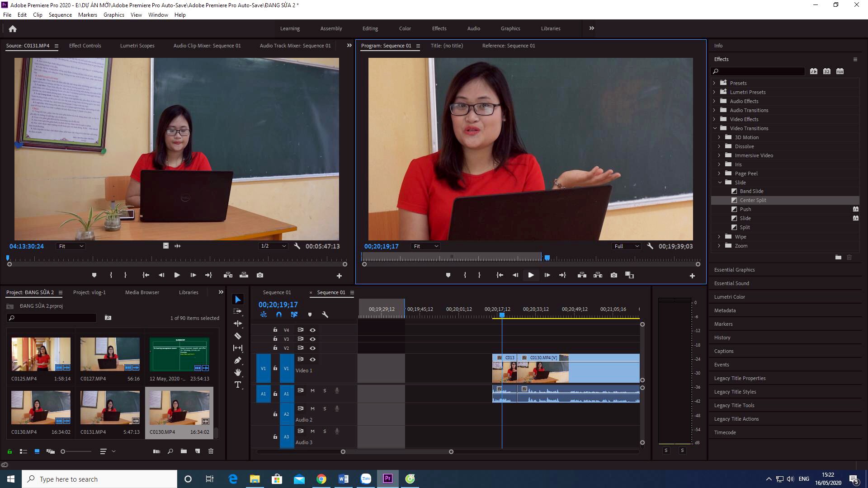The image size is (868, 488).
Task: Select the Type tool
Action: (238, 385)
